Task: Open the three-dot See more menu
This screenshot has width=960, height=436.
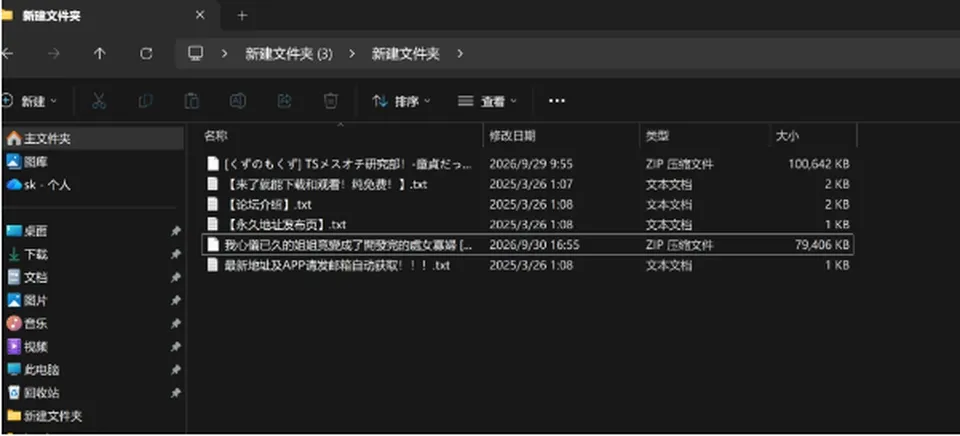Action: pos(557,101)
